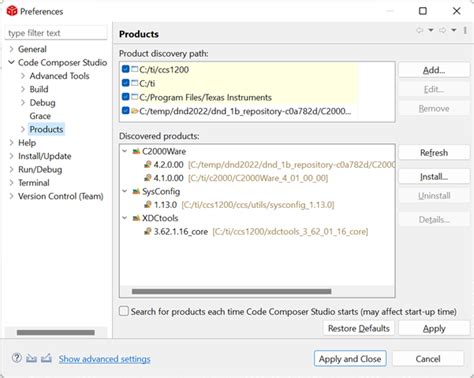Image resolution: width=474 pixels, height=378 pixels.
Task: Expand the Run/Debug node
Action: click(11, 169)
